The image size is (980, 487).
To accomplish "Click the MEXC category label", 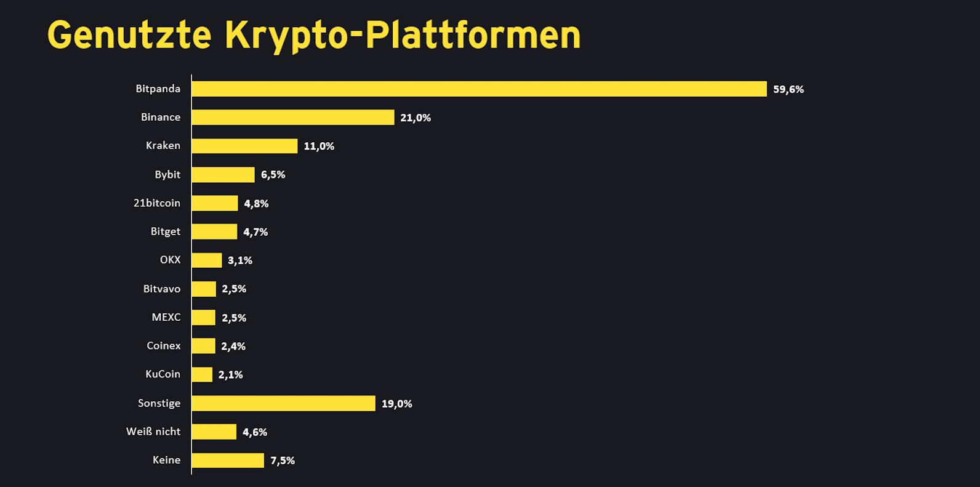I will 166,318.
